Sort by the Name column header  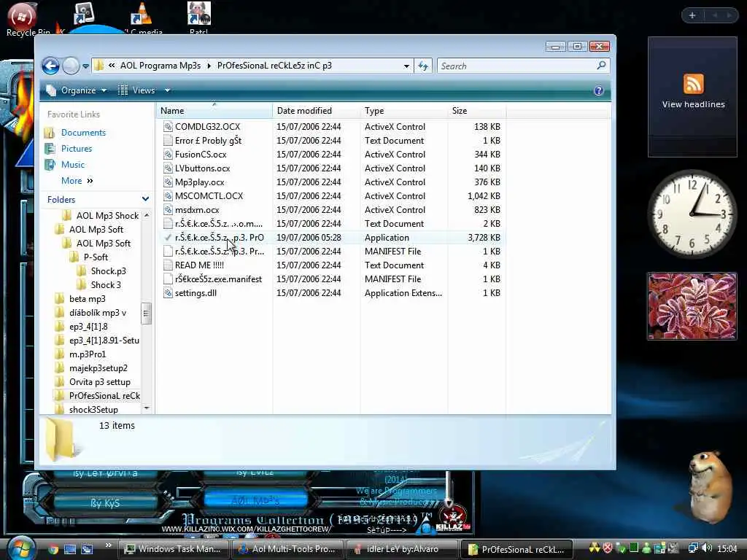[x=214, y=111]
